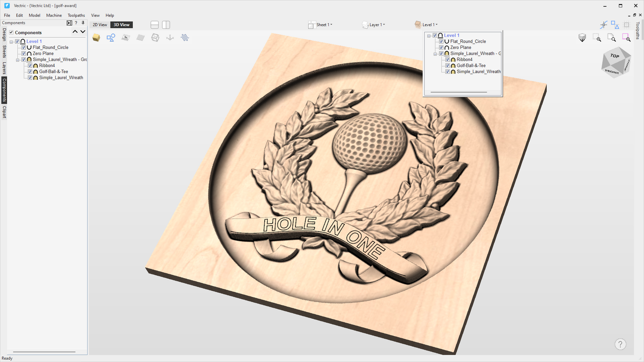Click the horizontal split view button

pos(154,24)
